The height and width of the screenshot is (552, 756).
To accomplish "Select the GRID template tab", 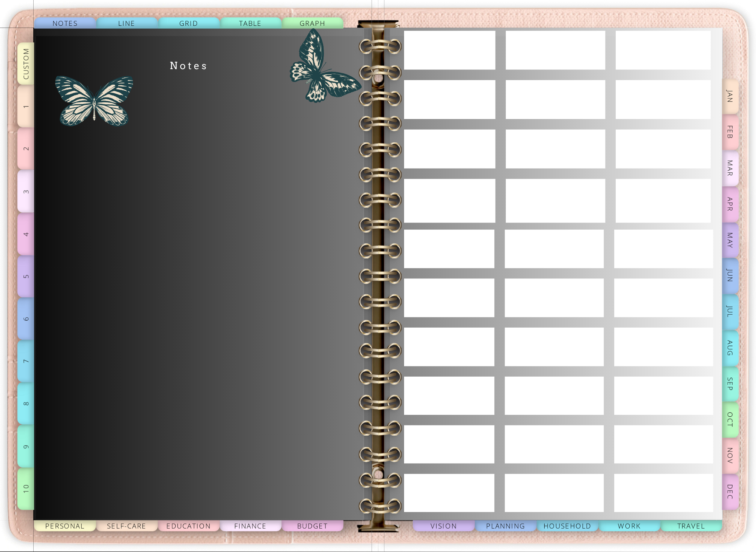I will pos(188,23).
